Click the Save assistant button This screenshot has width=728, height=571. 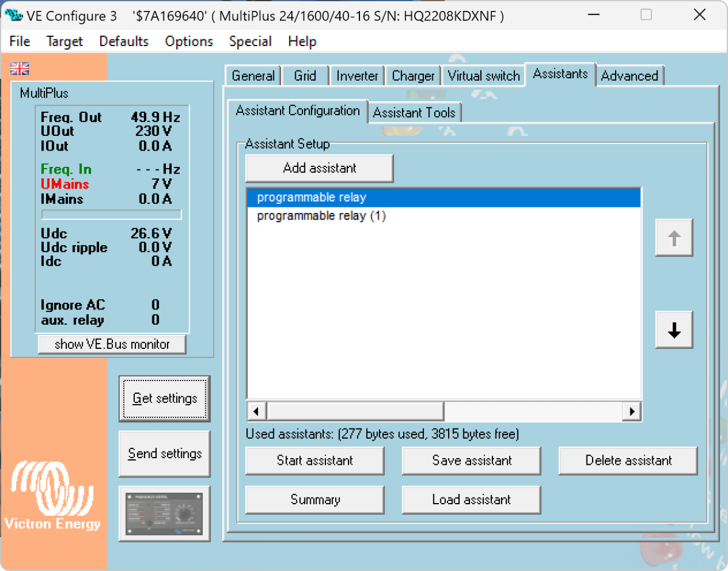[x=471, y=461]
